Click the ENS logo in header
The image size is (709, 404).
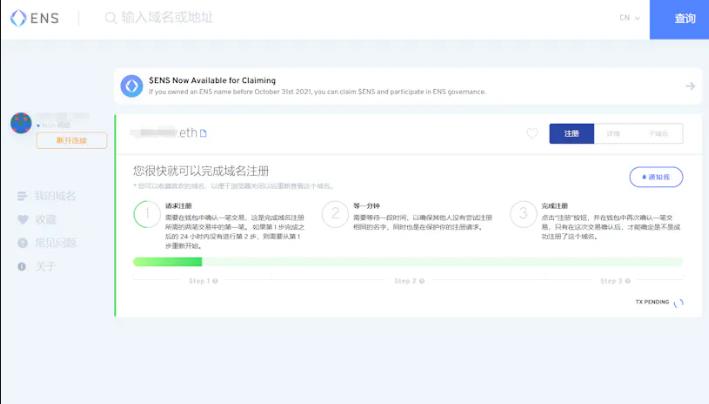point(35,18)
